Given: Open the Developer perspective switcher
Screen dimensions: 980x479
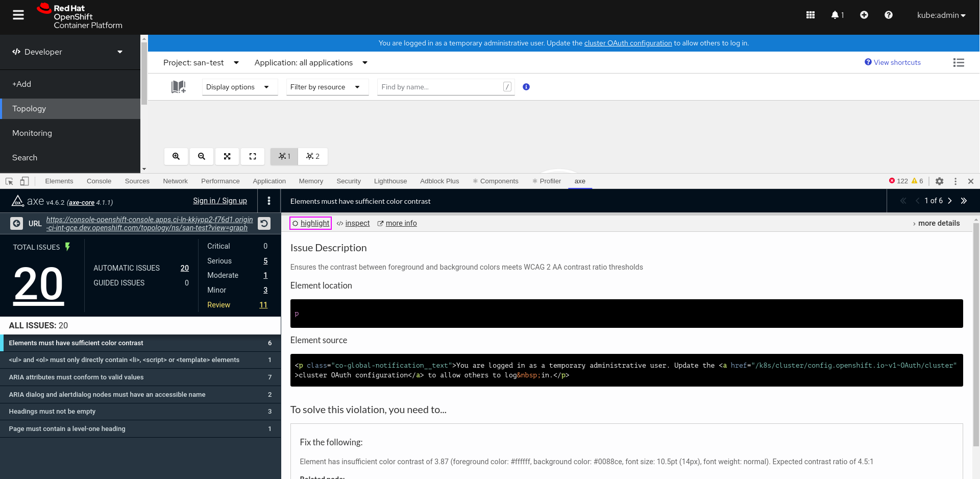Looking at the screenshot, I should click(x=70, y=52).
